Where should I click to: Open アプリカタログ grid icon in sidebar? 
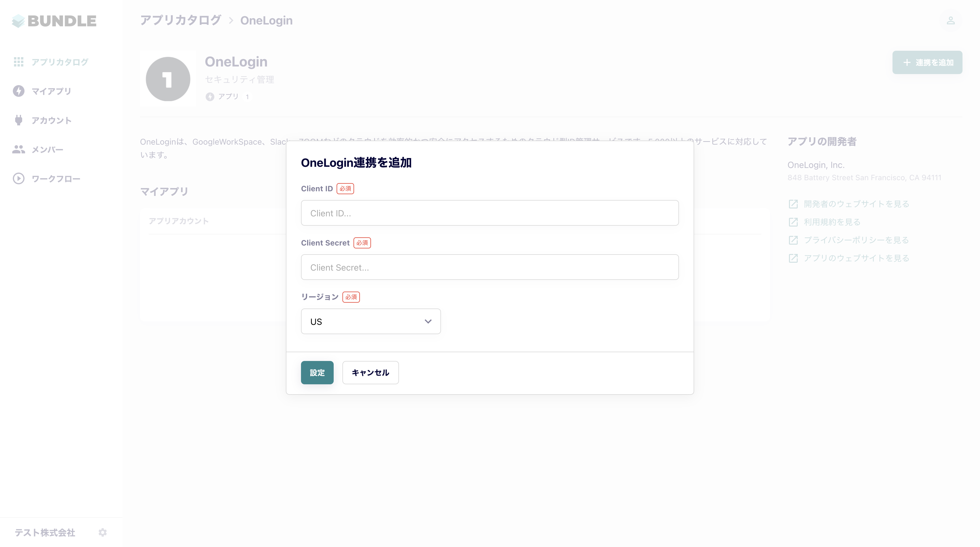(x=19, y=62)
